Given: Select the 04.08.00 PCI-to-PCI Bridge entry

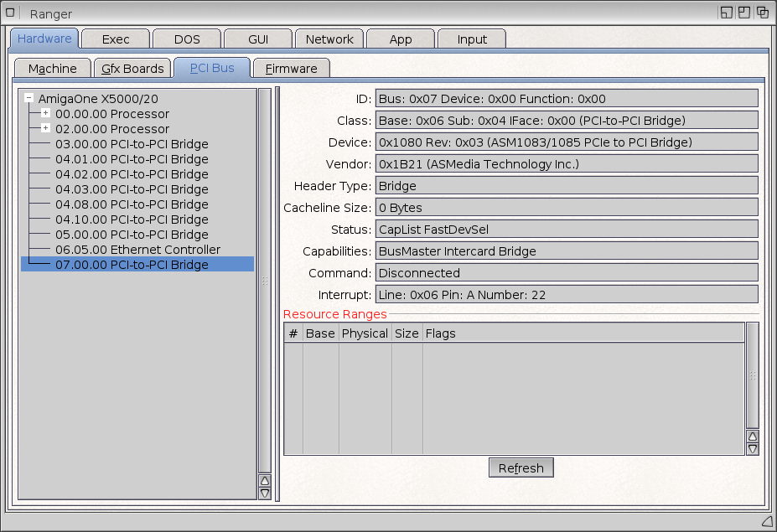Looking at the screenshot, I should pos(132,204).
